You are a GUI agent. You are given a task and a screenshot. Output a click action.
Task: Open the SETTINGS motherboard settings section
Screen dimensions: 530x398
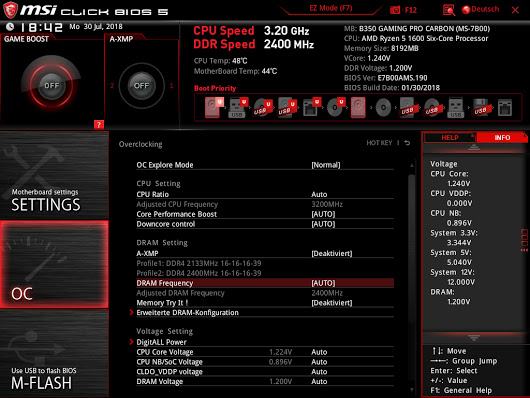point(54,175)
